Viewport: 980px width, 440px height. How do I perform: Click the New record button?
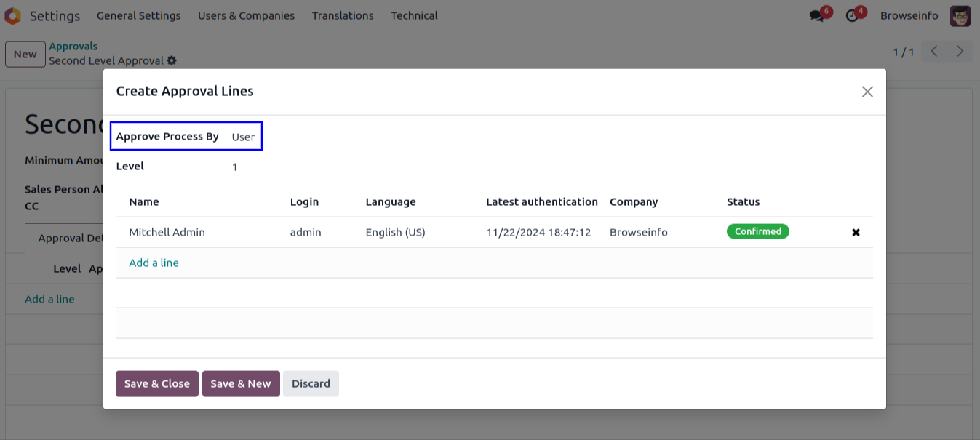[25, 54]
